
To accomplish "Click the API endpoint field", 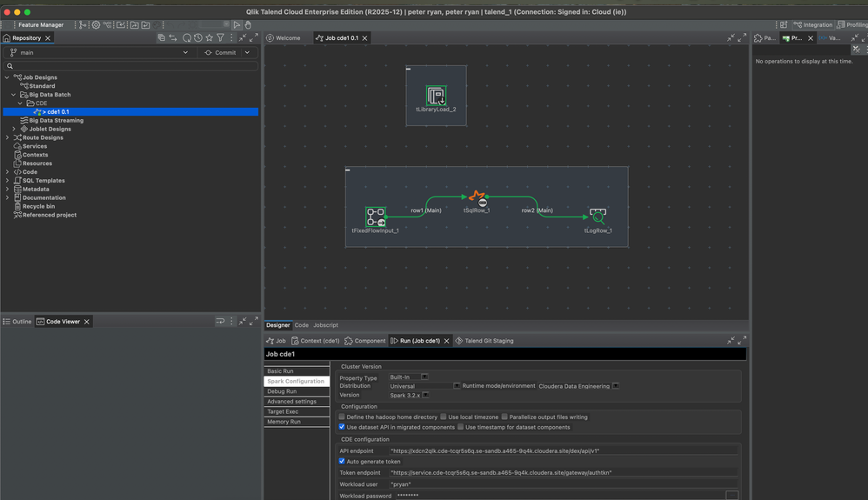I will pos(564,450).
